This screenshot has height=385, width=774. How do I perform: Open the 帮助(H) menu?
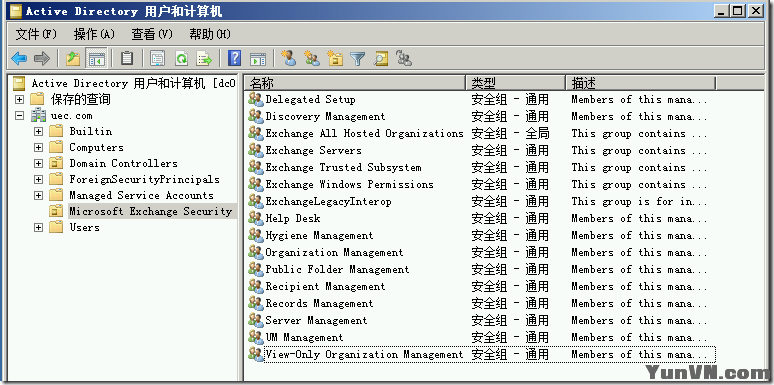pos(210,34)
